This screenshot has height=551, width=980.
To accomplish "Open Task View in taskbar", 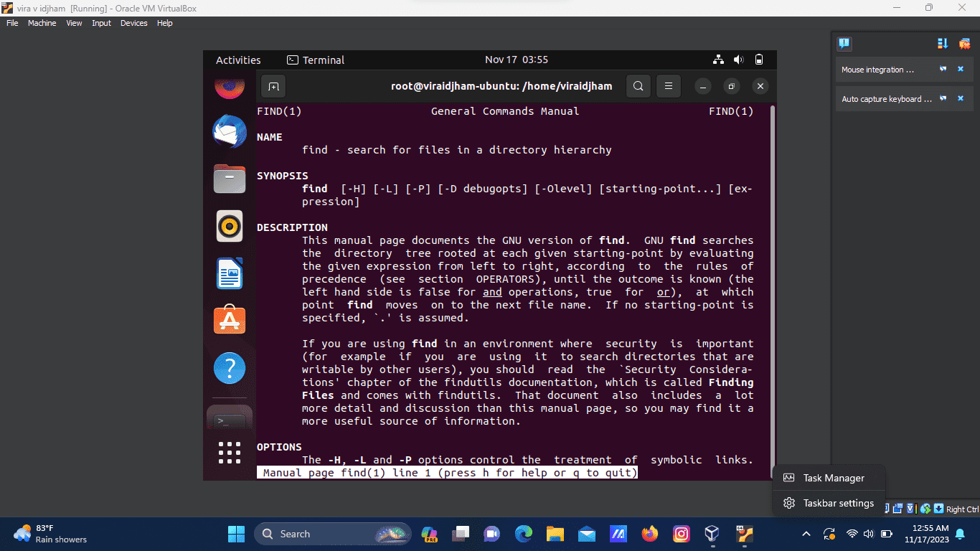I will pos(461,534).
